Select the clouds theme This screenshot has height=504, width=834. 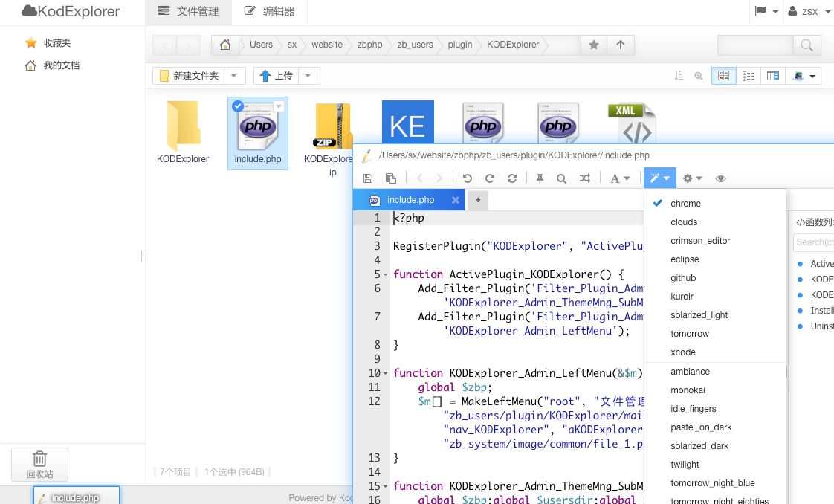[715, 222]
